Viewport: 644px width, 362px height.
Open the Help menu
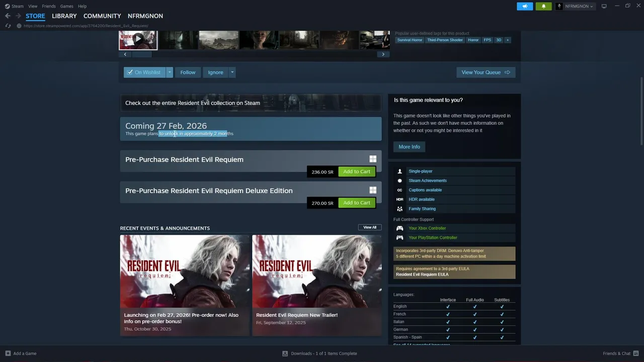(x=83, y=6)
